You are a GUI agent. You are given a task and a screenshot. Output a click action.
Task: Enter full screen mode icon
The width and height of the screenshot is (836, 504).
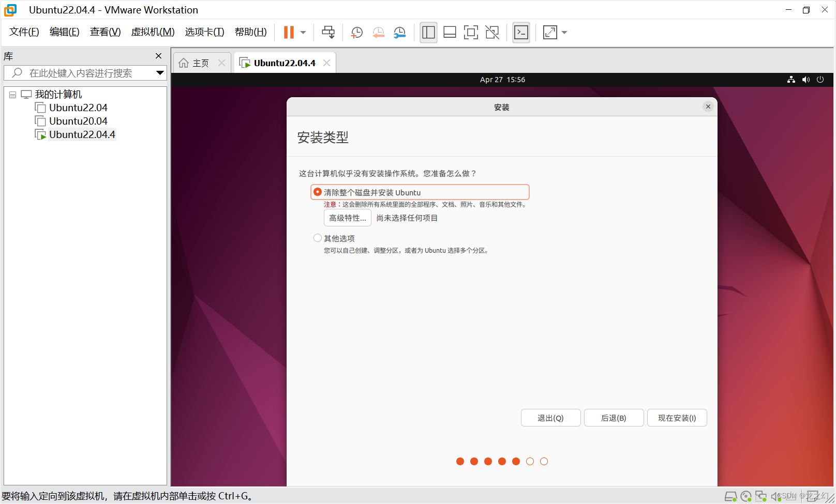[x=471, y=33]
